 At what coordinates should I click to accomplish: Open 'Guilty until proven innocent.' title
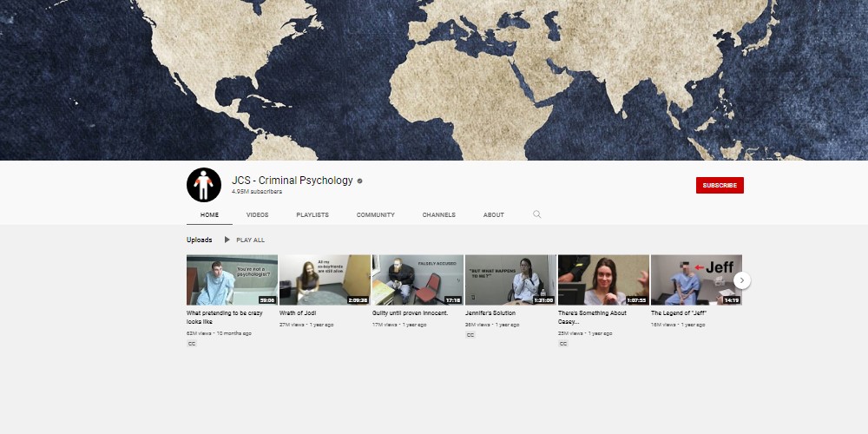point(411,312)
